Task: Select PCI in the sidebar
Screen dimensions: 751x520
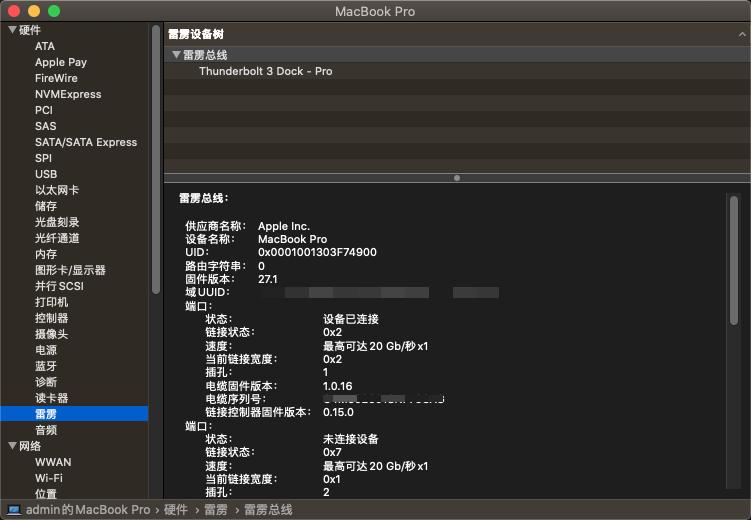Action: click(44, 110)
